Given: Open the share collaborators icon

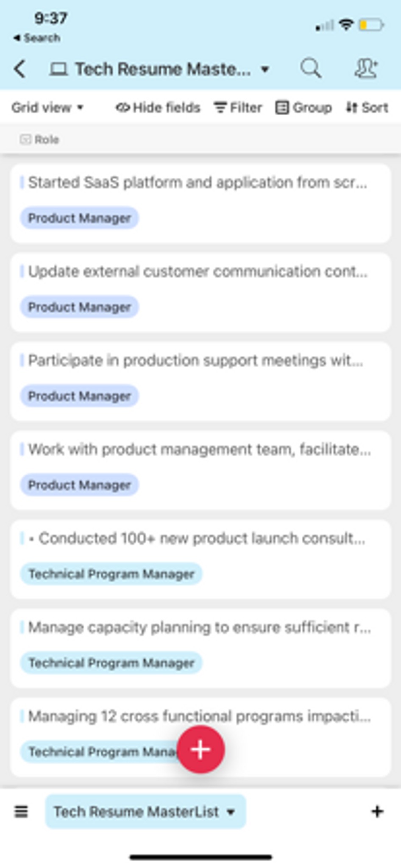Looking at the screenshot, I should (x=366, y=68).
